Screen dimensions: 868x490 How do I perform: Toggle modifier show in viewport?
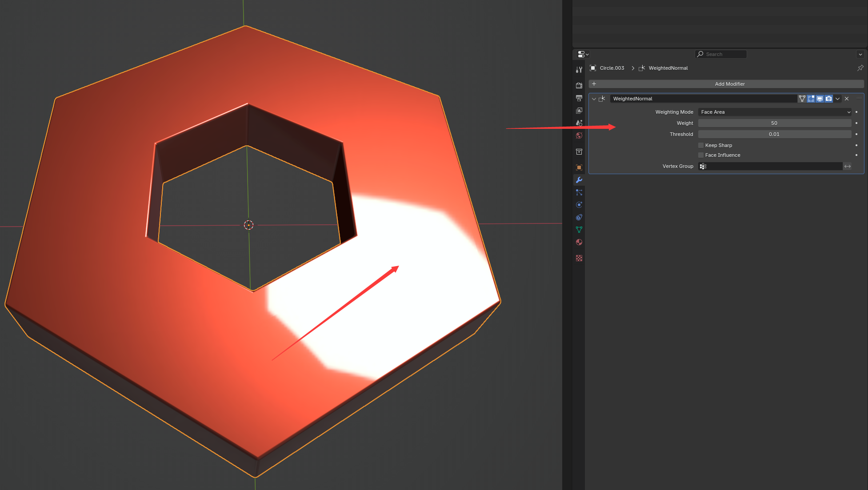tap(820, 99)
